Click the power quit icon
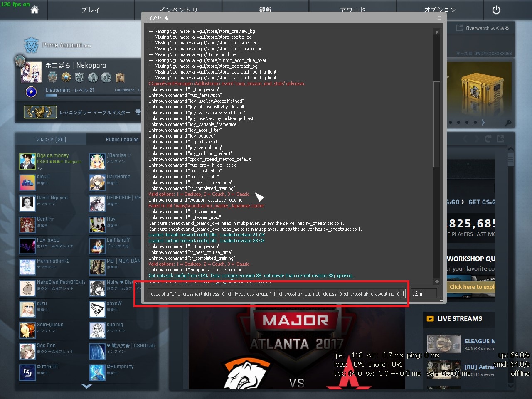532x399 pixels. point(496,10)
